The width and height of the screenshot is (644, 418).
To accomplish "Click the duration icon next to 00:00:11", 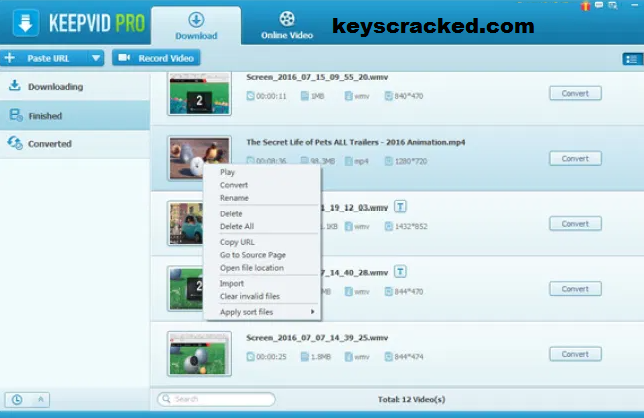I will pyautogui.click(x=250, y=96).
